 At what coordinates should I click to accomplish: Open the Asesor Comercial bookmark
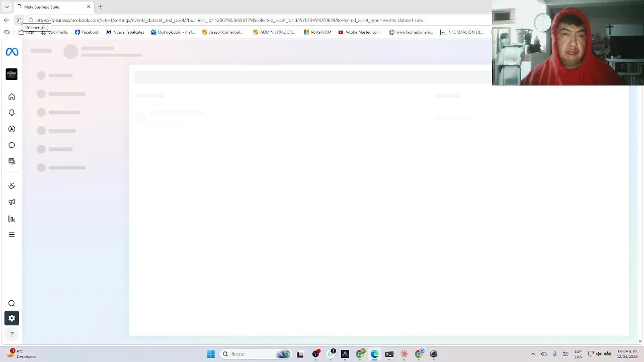coord(222,32)
